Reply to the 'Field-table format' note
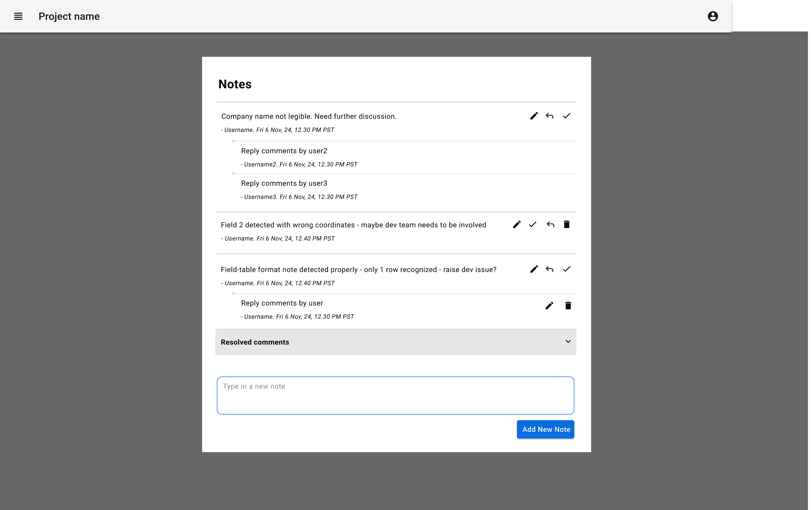The image size is (812, 510). point(550,269)
